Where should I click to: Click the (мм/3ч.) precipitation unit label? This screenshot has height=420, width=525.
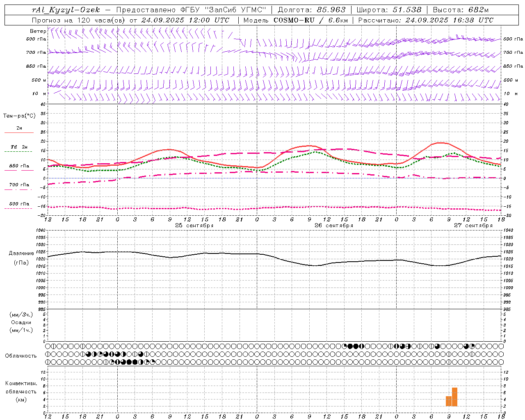click(21, 315)
